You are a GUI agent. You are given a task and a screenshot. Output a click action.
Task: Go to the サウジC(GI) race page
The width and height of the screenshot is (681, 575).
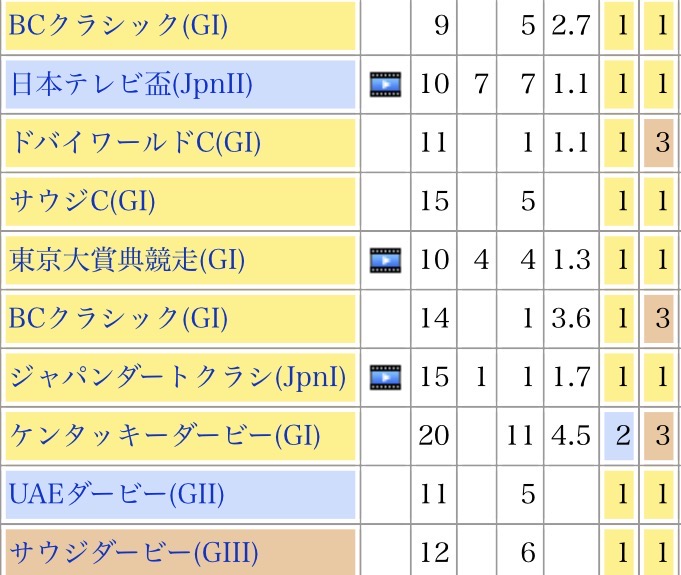pos(83,202)
